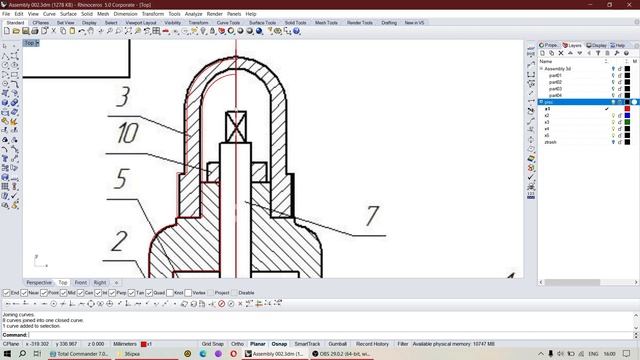Click the Zoom Extents icon
The image size is (640, 360).
click(x=128, y=31)
